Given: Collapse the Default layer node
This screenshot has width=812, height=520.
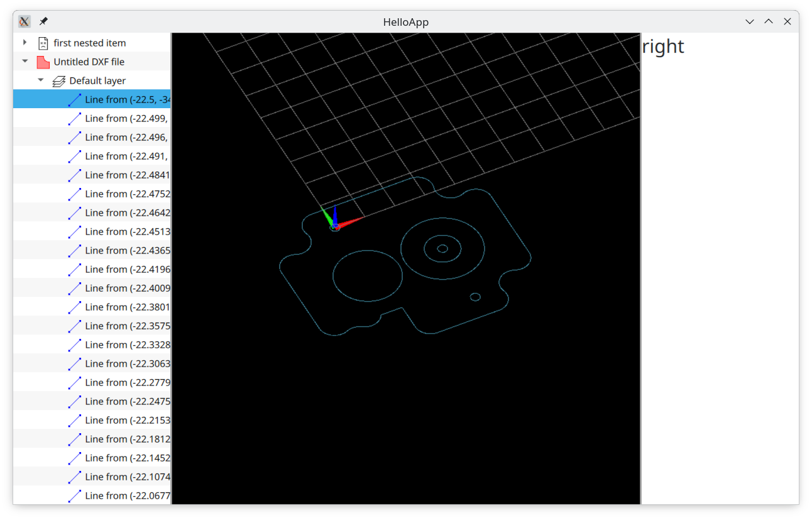Looking at the screenshot, I should pyautogui.click(x=41, y=80).
